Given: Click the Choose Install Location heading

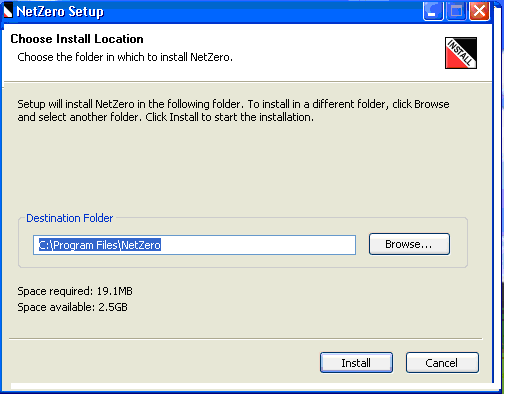Looking at the screenshot, I should 77,39.
